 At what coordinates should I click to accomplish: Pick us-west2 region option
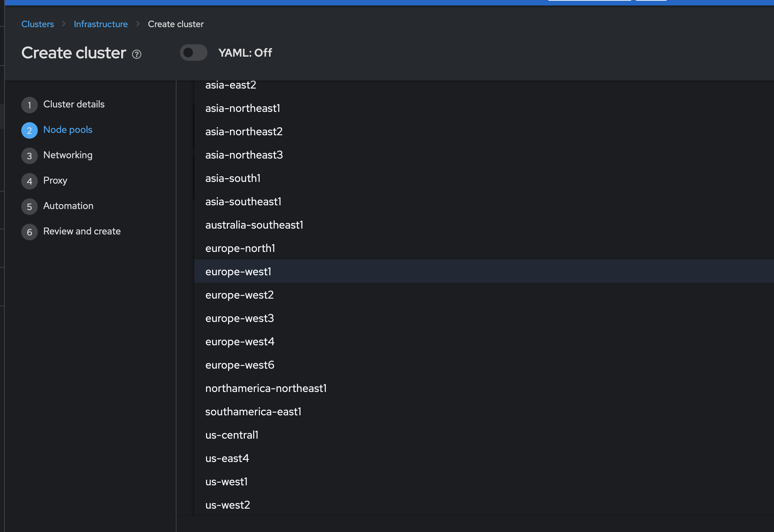coord(228,505)
